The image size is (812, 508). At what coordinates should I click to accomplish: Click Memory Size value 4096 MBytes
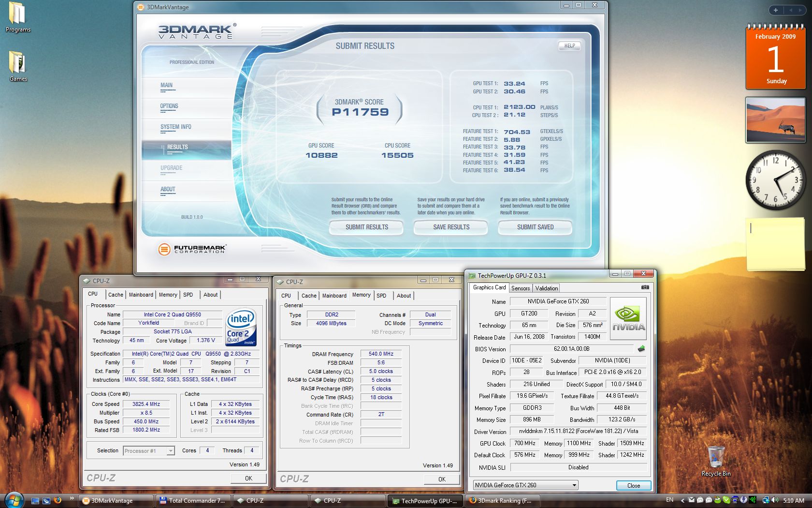pos(331,323)
